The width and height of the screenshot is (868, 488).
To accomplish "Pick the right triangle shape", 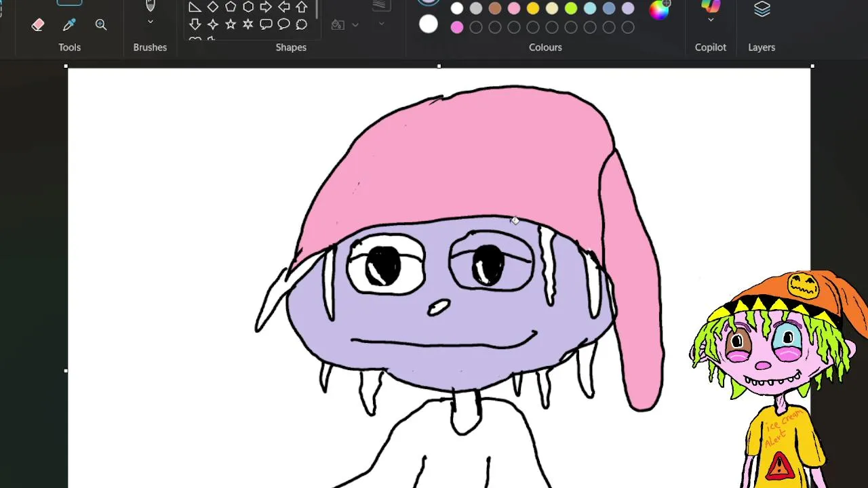I will (x=195, y=7).
